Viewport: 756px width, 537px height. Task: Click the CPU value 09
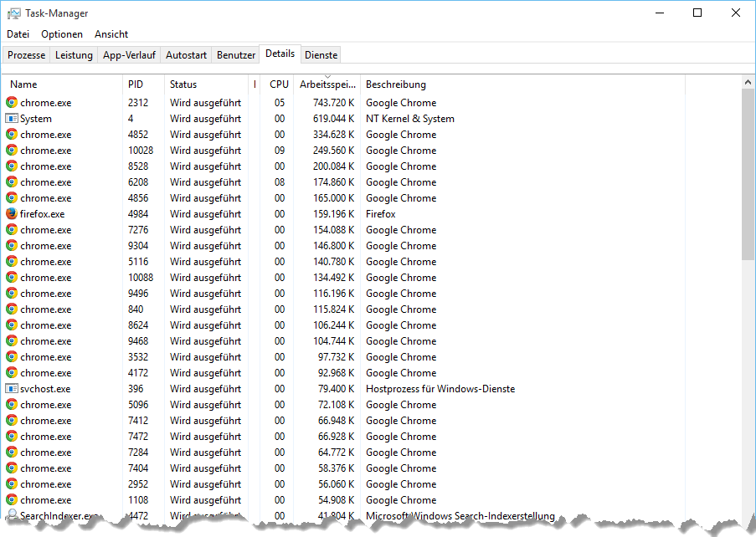[x=280, y=151]
